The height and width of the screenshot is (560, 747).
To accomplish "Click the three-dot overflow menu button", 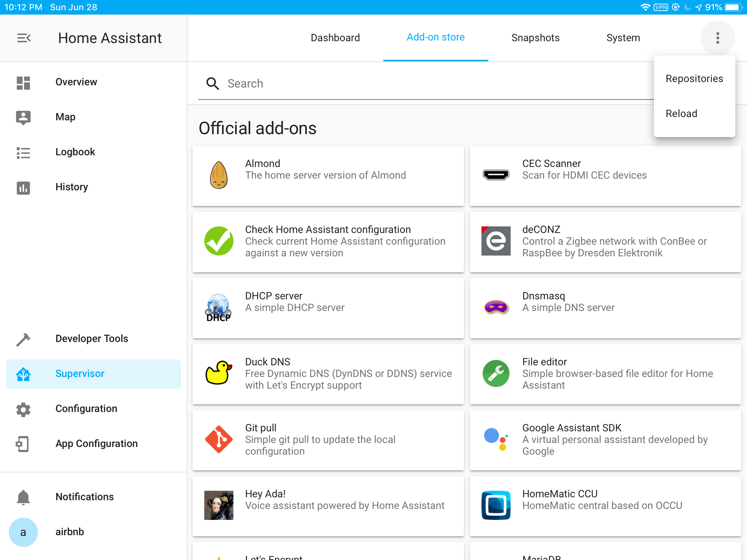I will click(717, 37).
